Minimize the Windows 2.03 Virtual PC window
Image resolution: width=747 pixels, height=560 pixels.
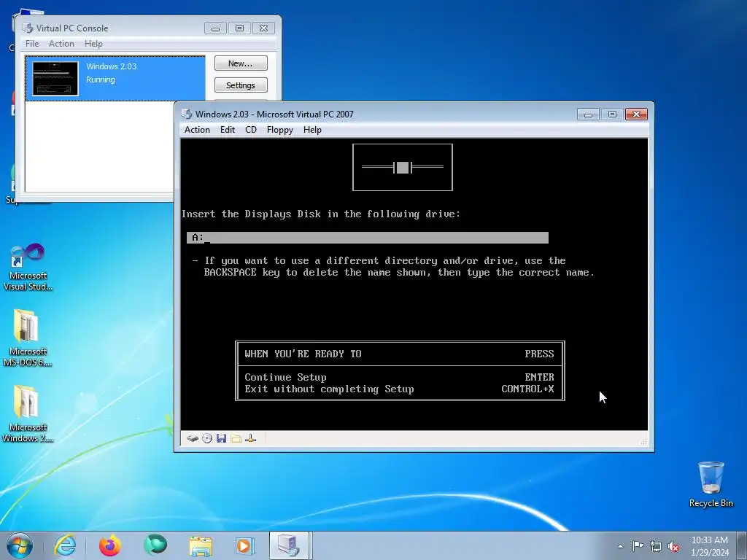pyautogui.click(x=588, y=114)
